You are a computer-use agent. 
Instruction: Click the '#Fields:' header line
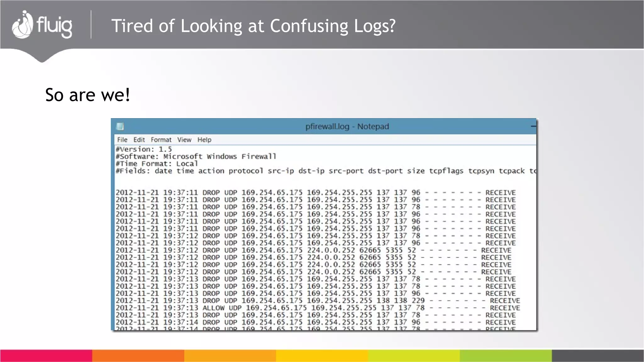click(x=326, y=171)
